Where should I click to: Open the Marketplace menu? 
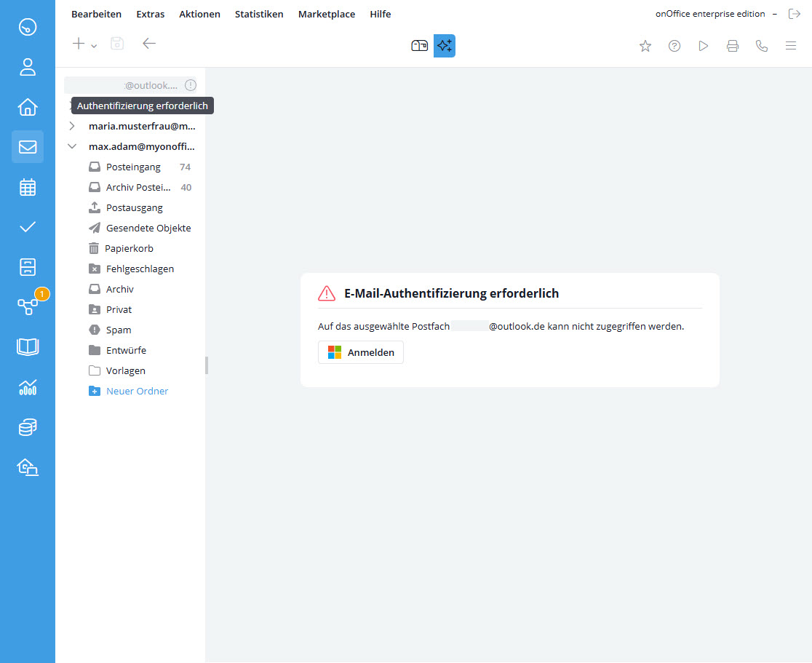[327, 14]
